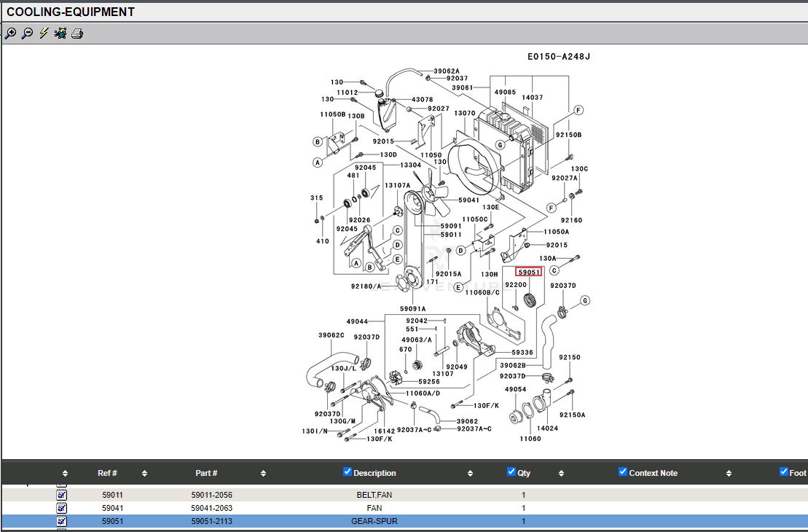Sort by Ref # using its arrows
The image size is (808, 532).
click(144, 474)
